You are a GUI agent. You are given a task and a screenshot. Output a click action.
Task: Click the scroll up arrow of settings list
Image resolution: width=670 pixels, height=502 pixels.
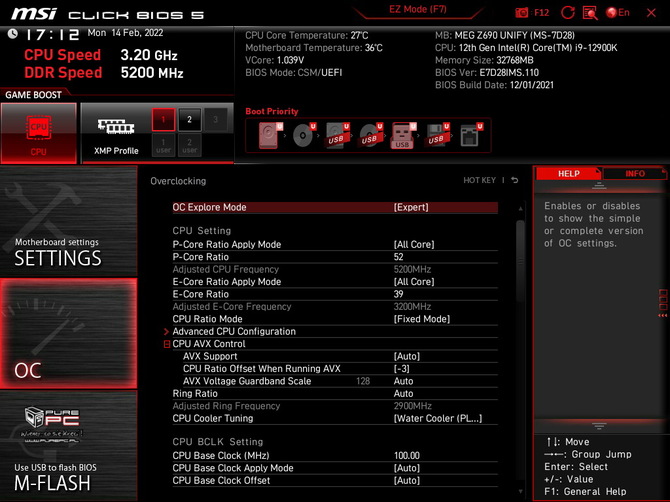pos(520,208)
